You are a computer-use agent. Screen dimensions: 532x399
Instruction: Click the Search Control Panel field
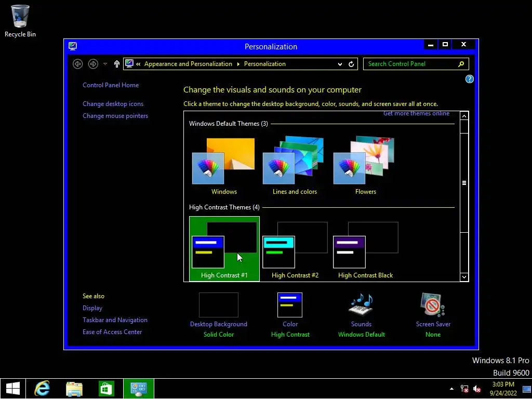pyautogui.click(x=416, y=64)
